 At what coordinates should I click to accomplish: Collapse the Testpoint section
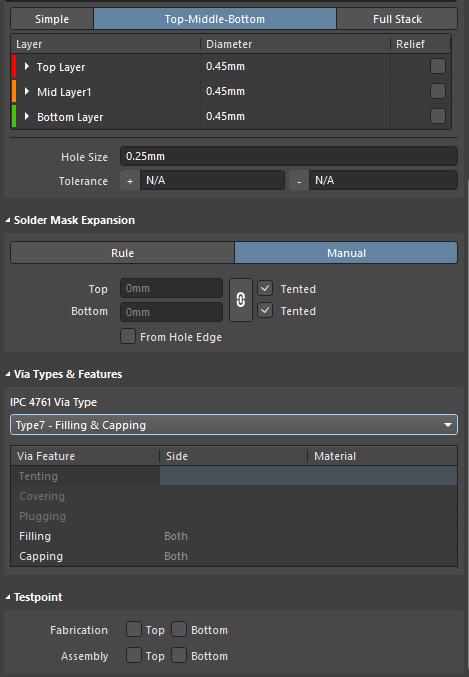pyautogui.click(x=8, y=597)
